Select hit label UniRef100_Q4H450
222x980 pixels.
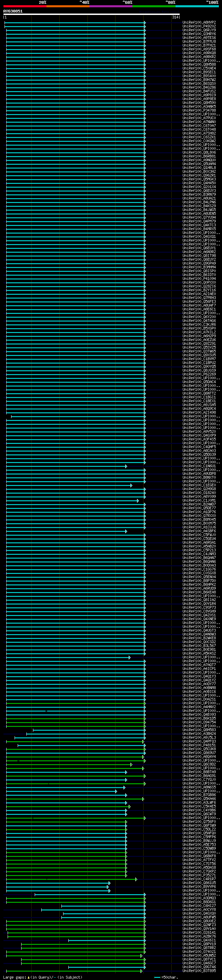[199, 183]
